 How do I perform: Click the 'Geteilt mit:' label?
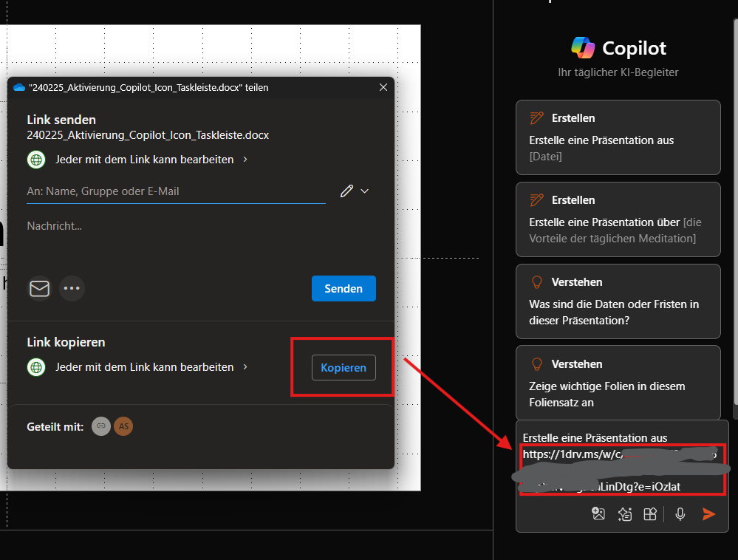tap(55, 427)
